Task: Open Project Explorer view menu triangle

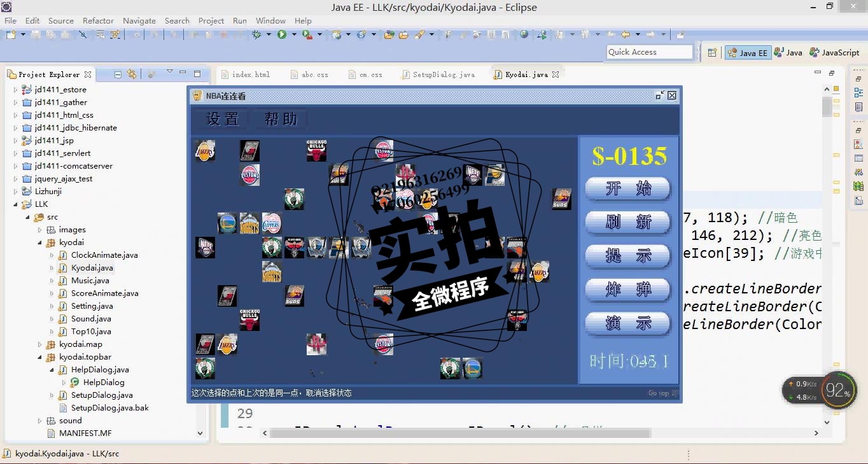Action: [x=169, y=71]
